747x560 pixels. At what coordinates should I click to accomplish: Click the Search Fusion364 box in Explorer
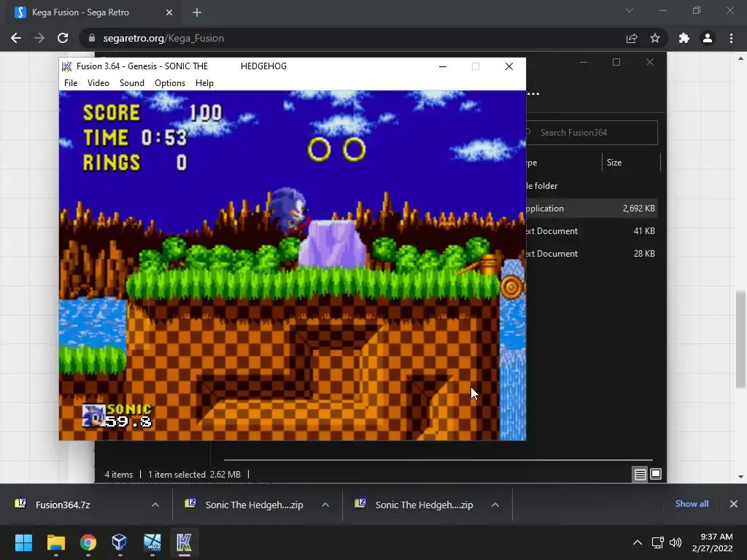[592, 133]
